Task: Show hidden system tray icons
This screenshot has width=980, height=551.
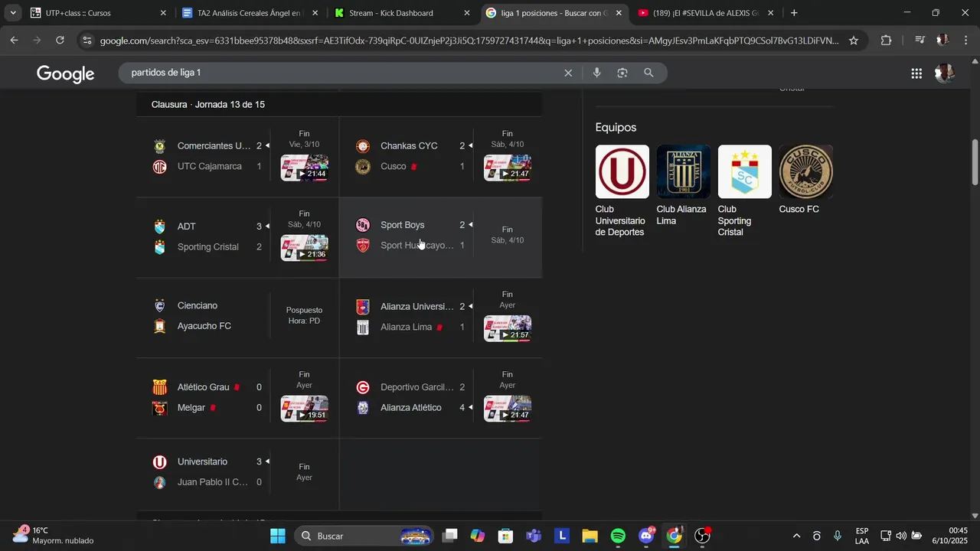Action: click(796, 536)
